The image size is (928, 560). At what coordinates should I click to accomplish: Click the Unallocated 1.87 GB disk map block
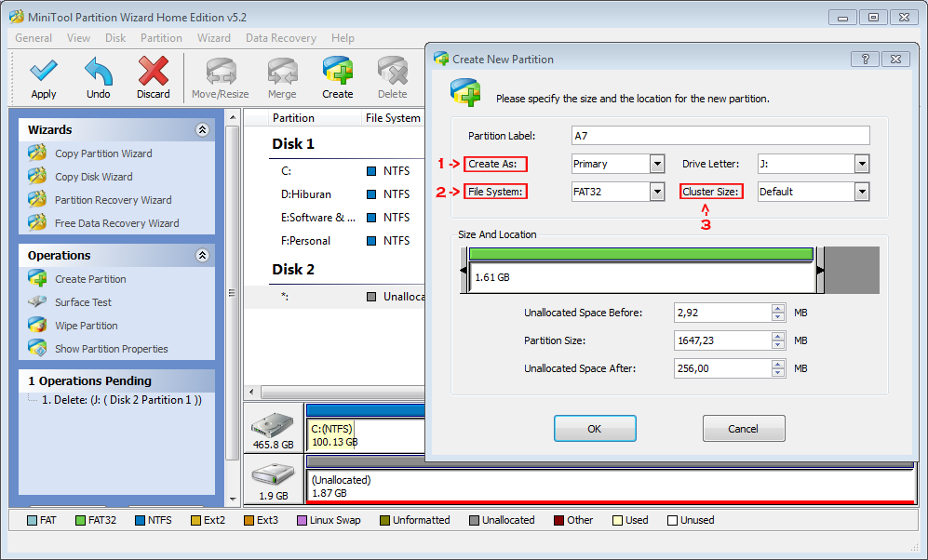[611, 487]
